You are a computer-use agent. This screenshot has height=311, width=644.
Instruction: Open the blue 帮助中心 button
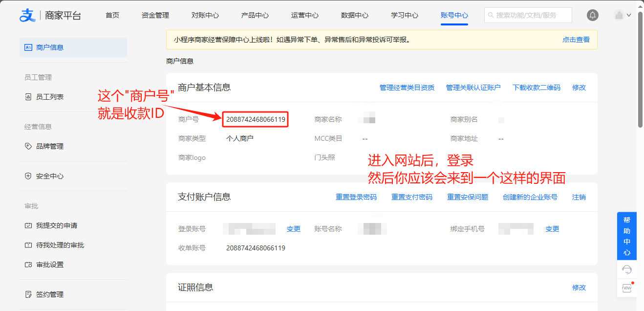click(627, 236)
